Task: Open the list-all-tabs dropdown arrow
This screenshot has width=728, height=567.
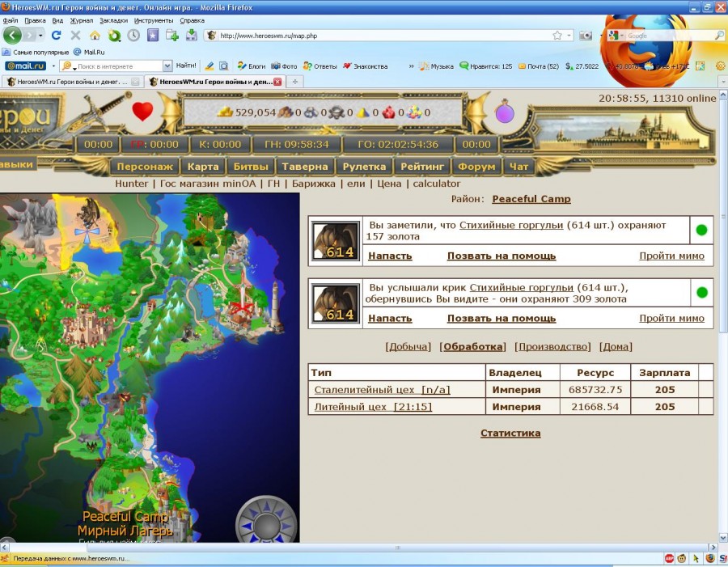Action: pos(722,82)
